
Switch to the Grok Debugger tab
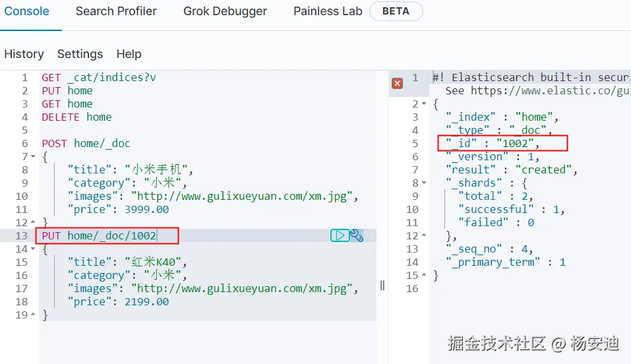[225, 11]
